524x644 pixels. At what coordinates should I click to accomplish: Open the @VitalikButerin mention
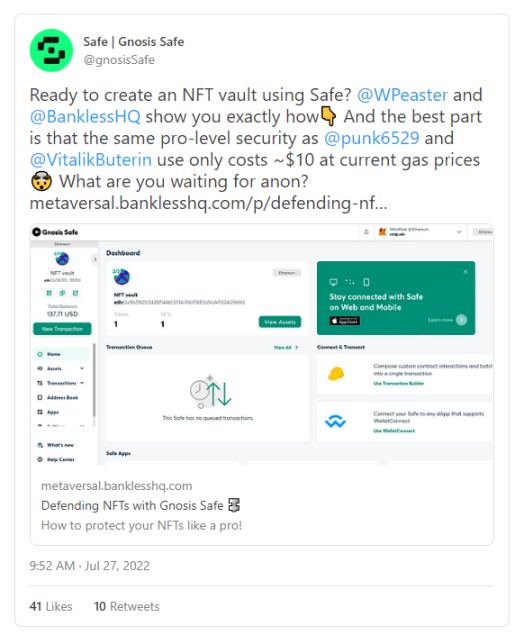(91, 160)
